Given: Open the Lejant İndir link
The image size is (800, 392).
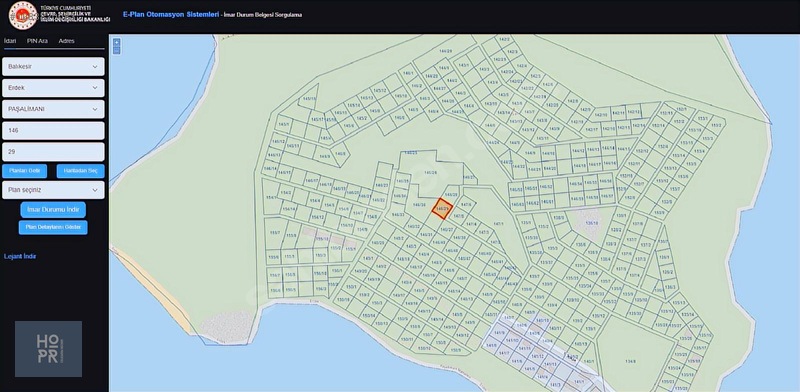Looking at the screenshot, I should tap(20, 256).
